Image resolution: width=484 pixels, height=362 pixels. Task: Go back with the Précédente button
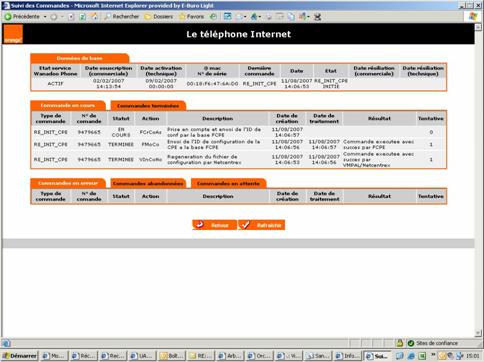(x=22, y=17)
